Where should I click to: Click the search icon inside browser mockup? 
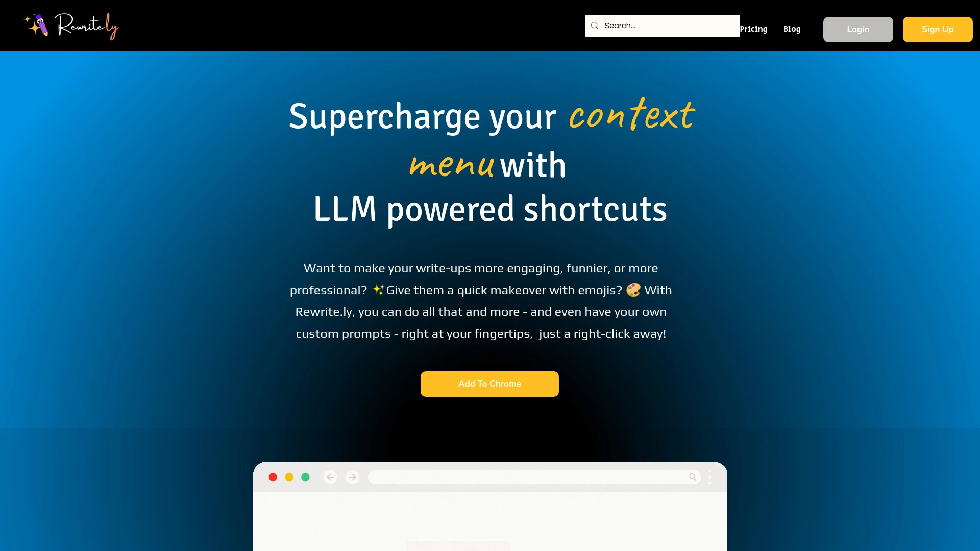coord(692,477)
